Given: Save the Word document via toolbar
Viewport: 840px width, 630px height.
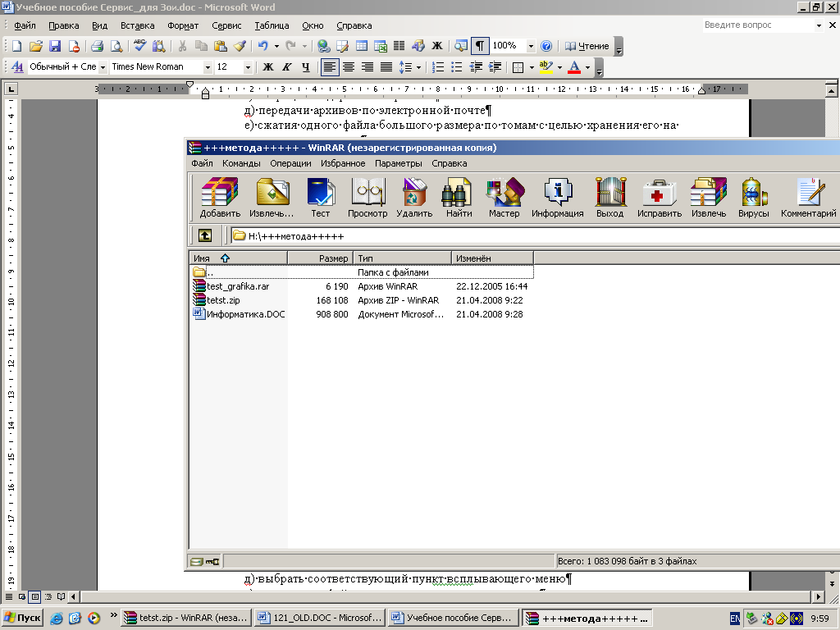Looking at the screenshot, I should pyautogui.click(x=55, y=46).
